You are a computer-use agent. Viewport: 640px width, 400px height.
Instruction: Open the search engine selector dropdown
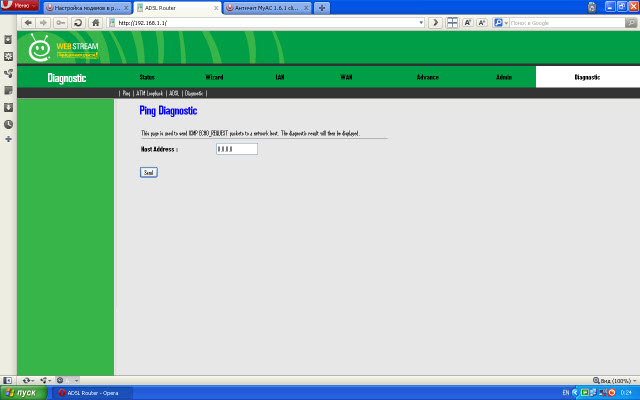501,23
